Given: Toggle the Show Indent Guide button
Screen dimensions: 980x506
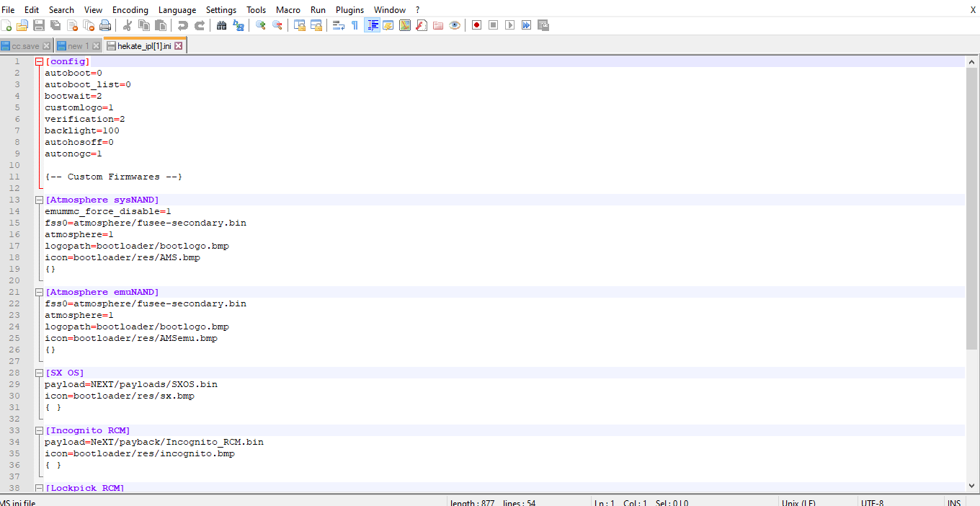Looking at the screenshot, I should (x=373, y=25).
